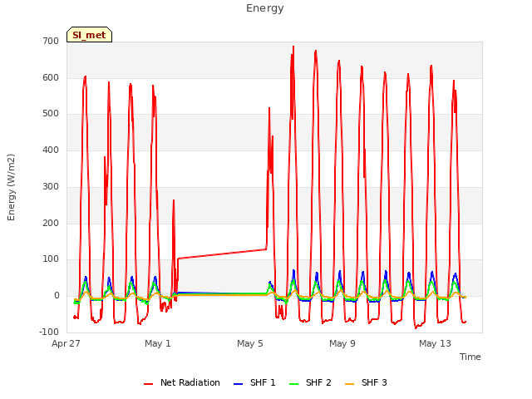The image size is (532, 399).
Task: Click the 100 y-axis tick label
Action: 51,259
